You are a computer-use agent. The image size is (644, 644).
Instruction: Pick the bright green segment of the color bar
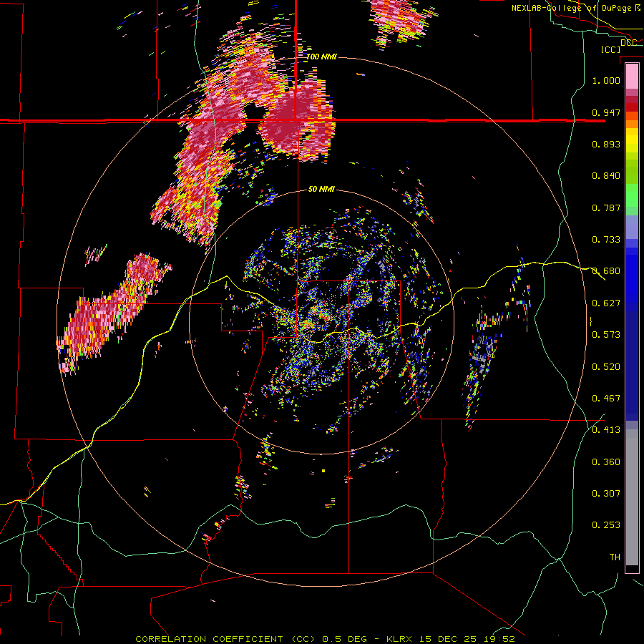[632, 195]
